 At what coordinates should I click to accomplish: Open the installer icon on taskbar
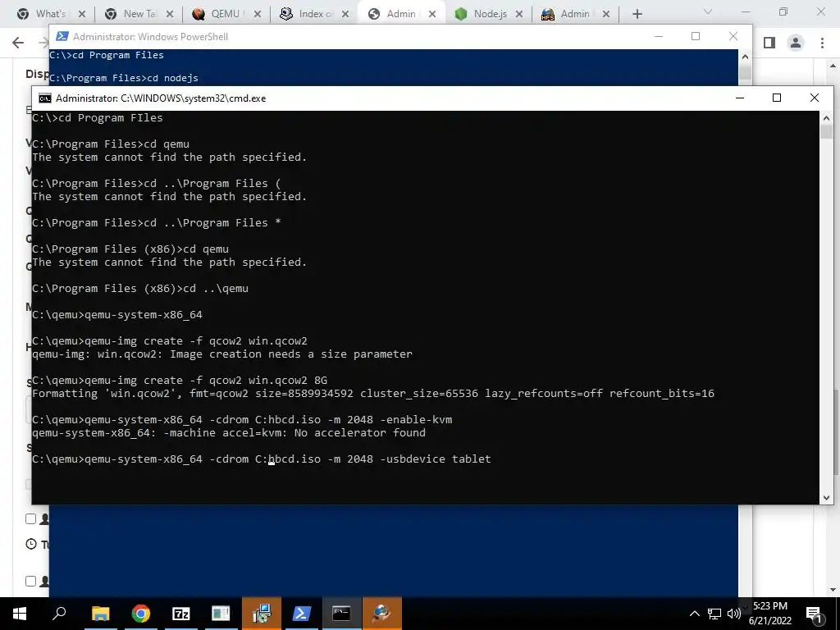pos(262,613)
